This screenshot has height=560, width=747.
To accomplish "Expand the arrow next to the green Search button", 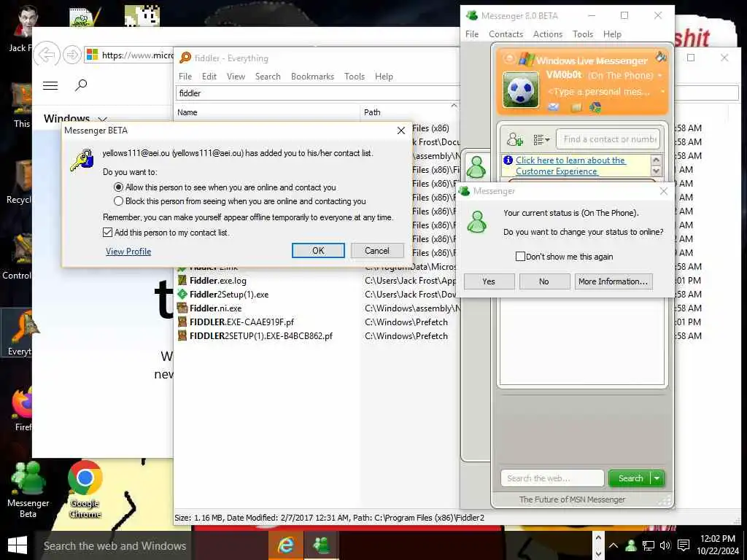I will click(657, 478).
